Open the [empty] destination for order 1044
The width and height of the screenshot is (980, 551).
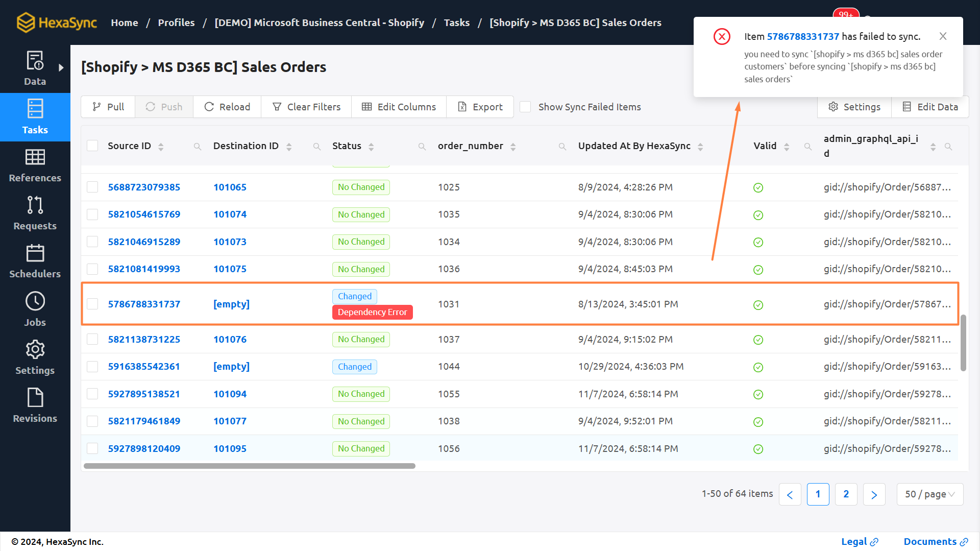231,366
